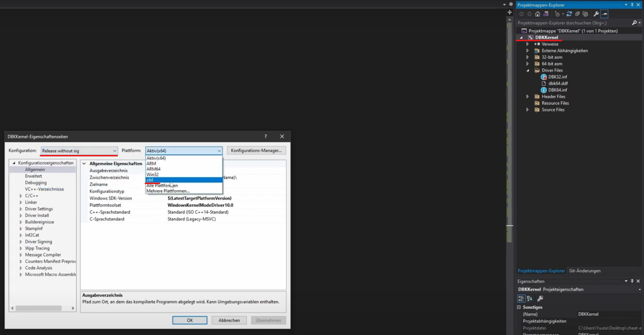Open the Konfigurations-Manager... button

click(256, 151)
